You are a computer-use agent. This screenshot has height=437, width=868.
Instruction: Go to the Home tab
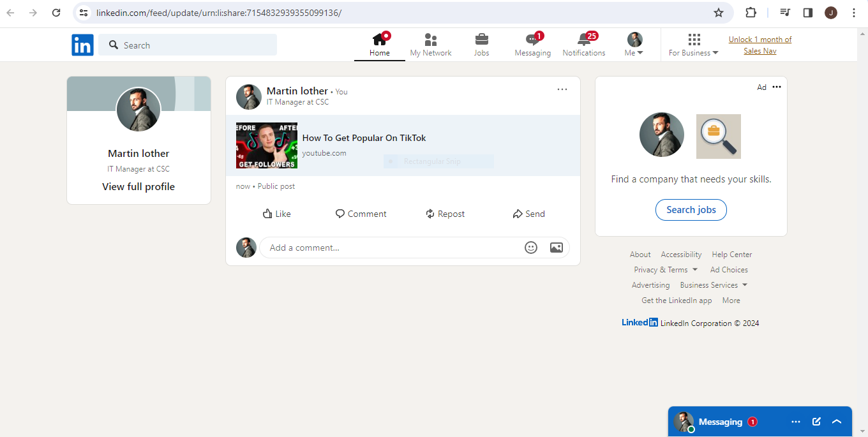380,45
